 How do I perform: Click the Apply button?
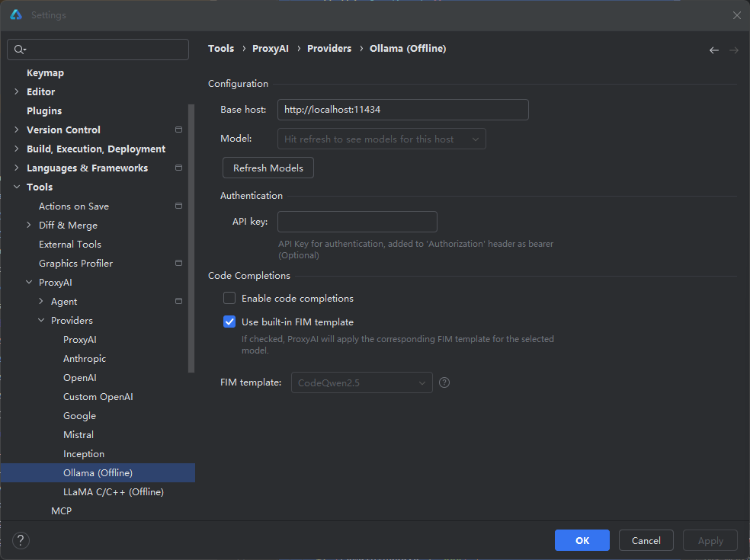(x=710, y=540)
